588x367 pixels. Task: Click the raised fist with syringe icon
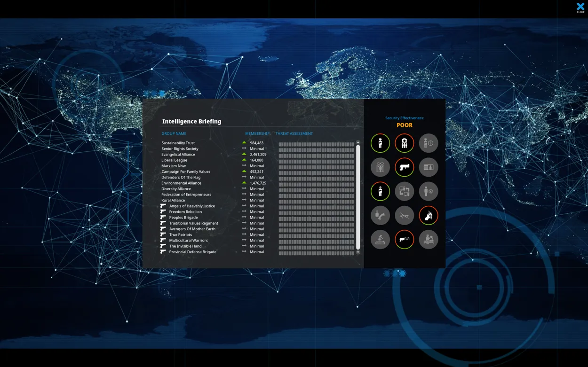[428, 216]
